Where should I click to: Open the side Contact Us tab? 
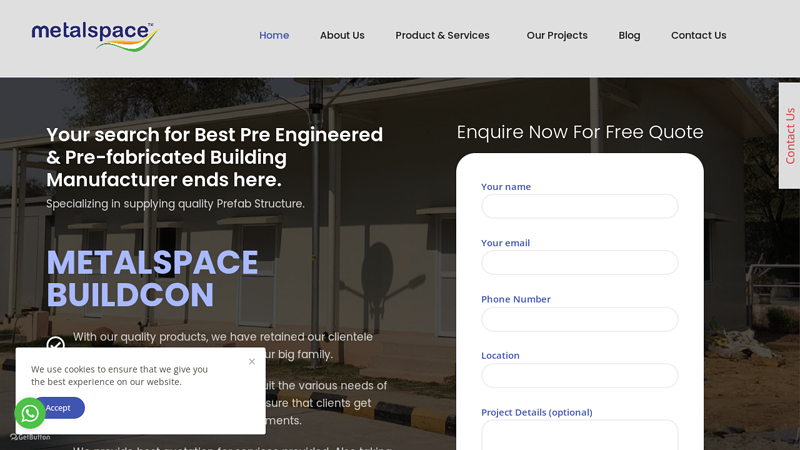pos(790,136)
